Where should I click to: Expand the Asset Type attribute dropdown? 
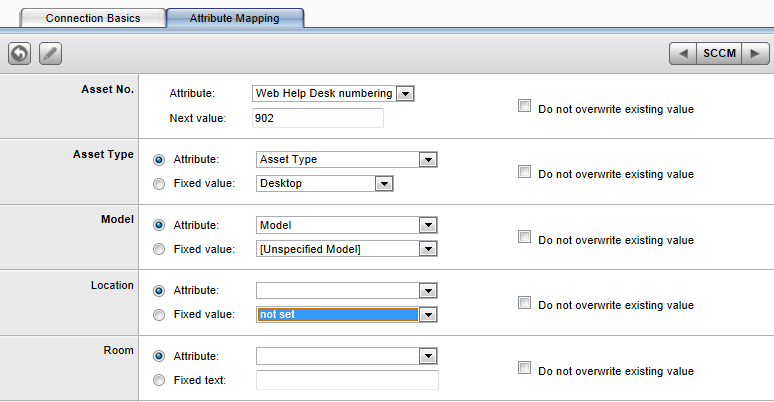(428, 159)
